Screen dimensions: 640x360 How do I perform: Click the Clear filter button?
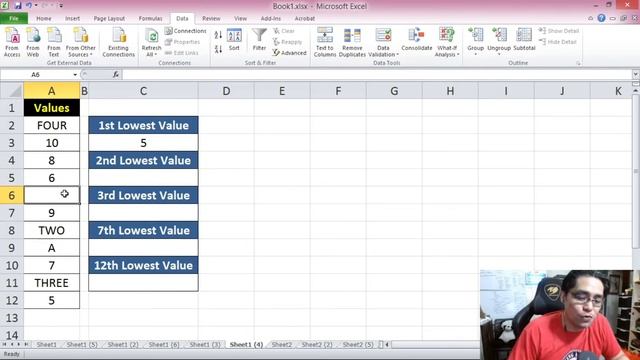284,31
